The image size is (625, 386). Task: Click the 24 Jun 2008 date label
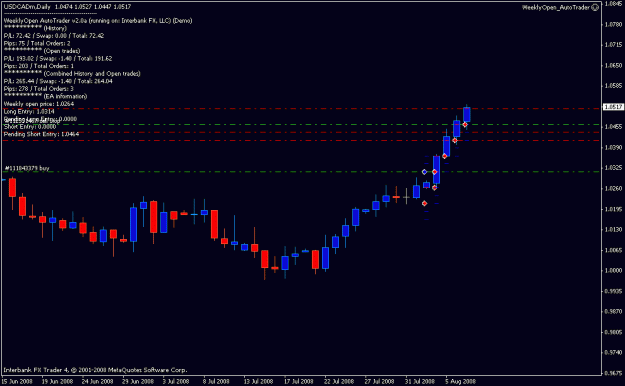tap(98, 382)
